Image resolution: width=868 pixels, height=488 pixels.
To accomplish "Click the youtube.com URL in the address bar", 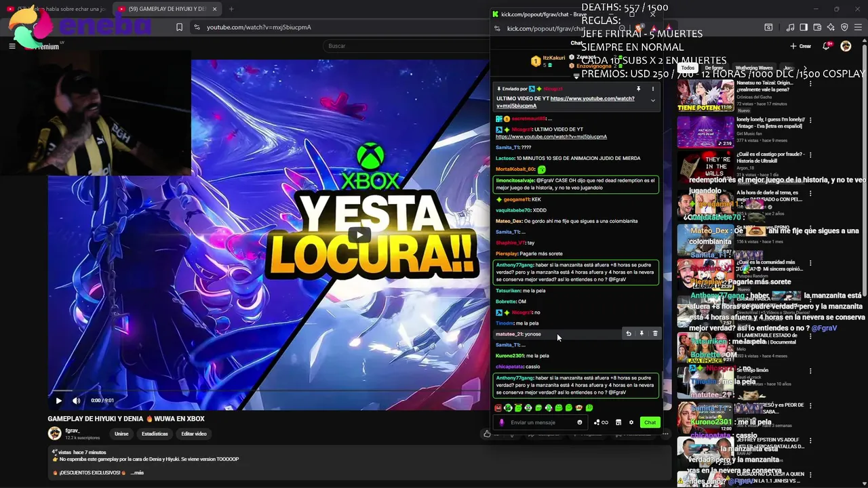I will pos(258,27).
